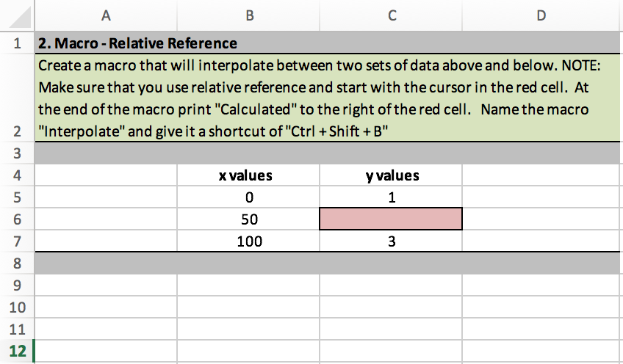Select the cell containing 50

[x=248, y=219]
